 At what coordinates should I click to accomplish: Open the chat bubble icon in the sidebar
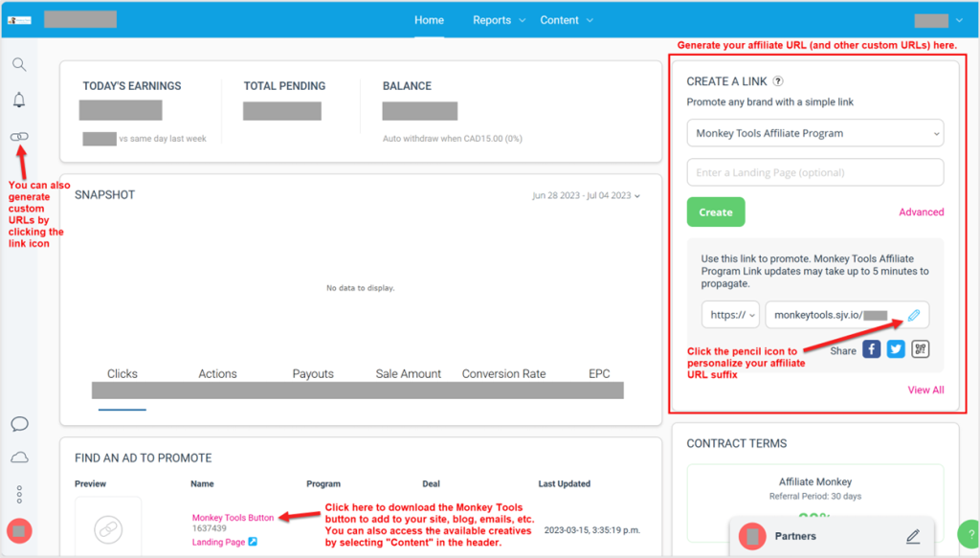[x=19, y=424]
